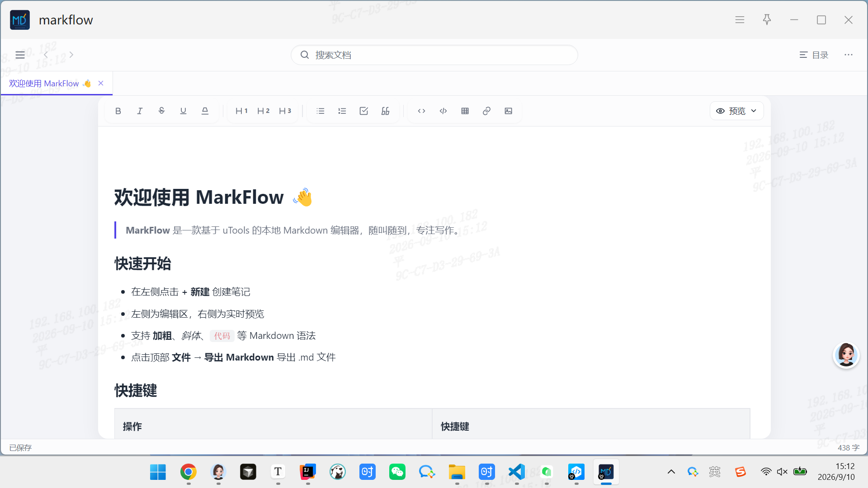Screen dimensions: 868x488
Task: Toggle bold formatting in the editor toolbar
Action: click(x=118, y=111)
